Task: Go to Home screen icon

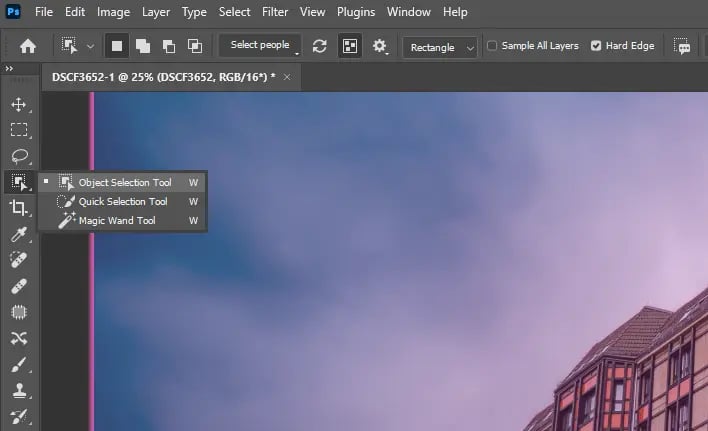Action: (x=28, y=46)
